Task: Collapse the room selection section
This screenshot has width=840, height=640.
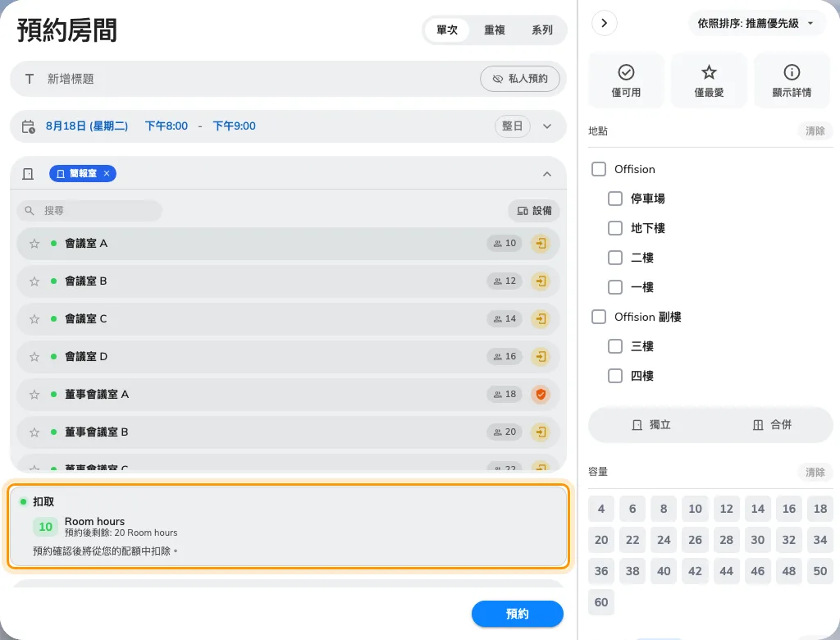Action: point(547,174)
